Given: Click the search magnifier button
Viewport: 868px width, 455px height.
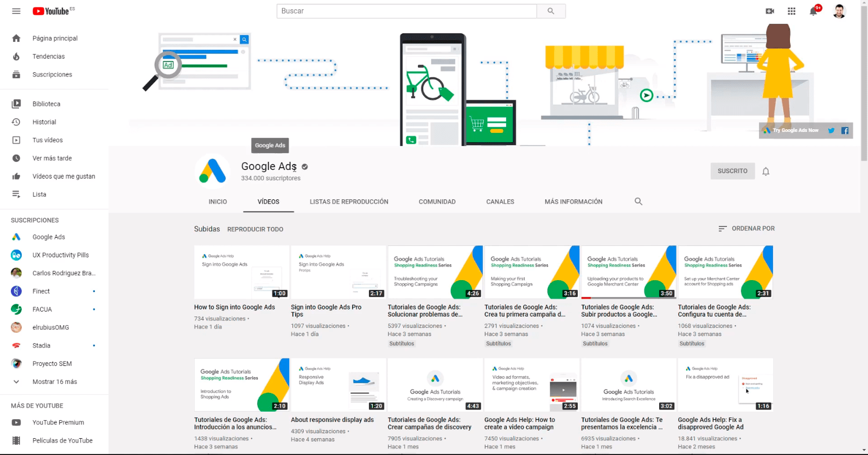Looking at the screenshot, I should pos(551,11).
